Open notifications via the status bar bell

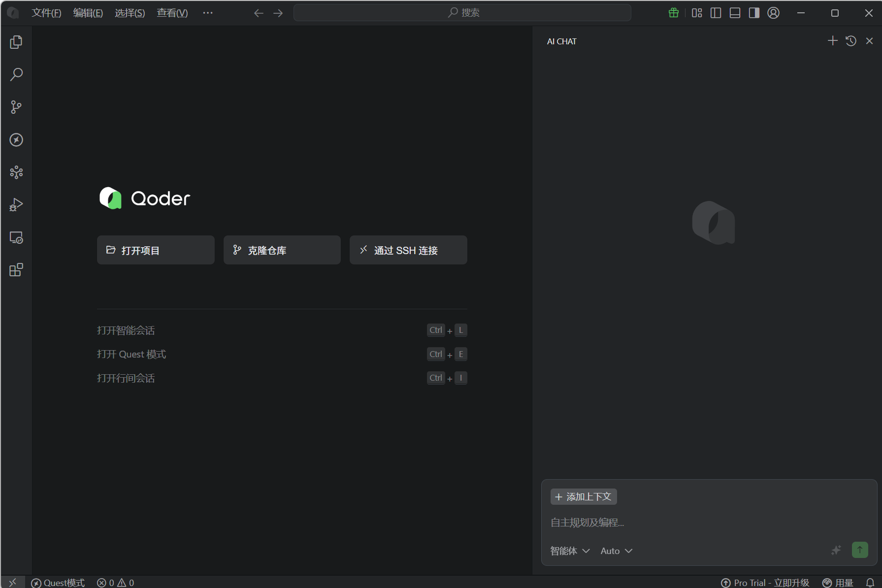(x=870, y=582)
